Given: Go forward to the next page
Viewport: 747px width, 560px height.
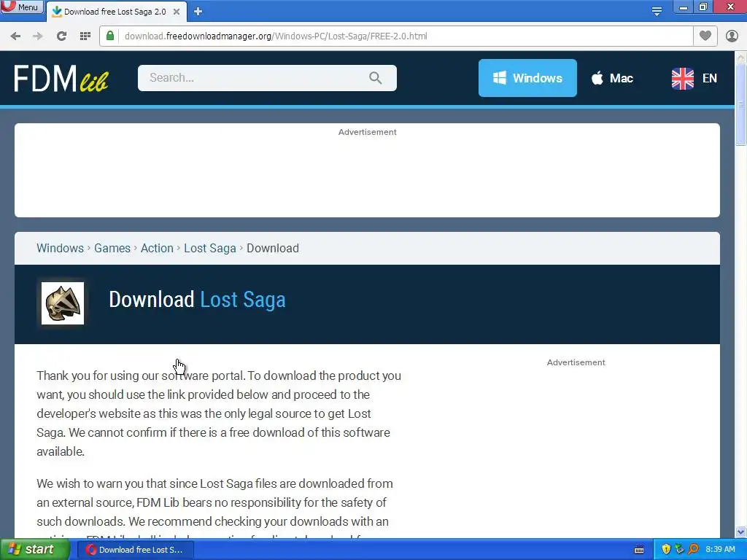Looking at the screenshot, I should pos(38,36).
